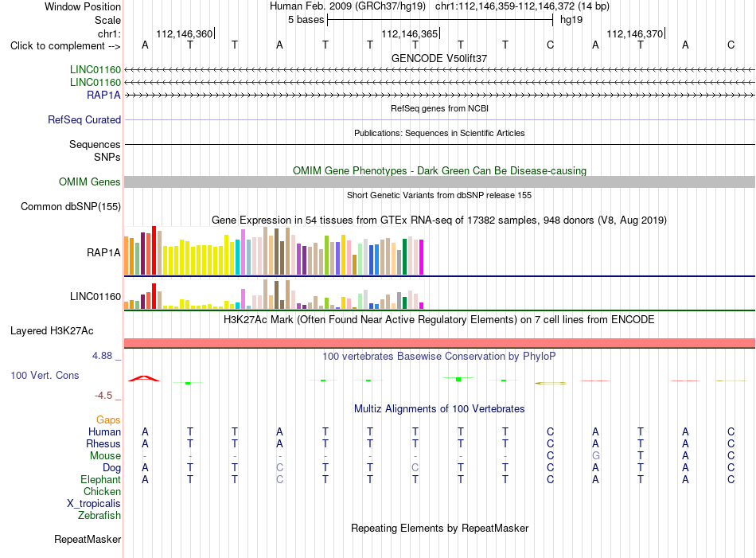Click the Common dbSNP(155) track label
Screen dimensions: 756x558
(71, 206)
